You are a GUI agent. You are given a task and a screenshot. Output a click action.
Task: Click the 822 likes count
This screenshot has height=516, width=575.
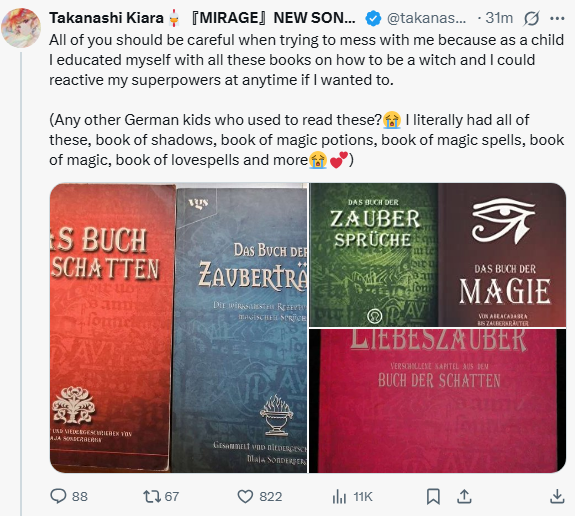tap(271, 497)
